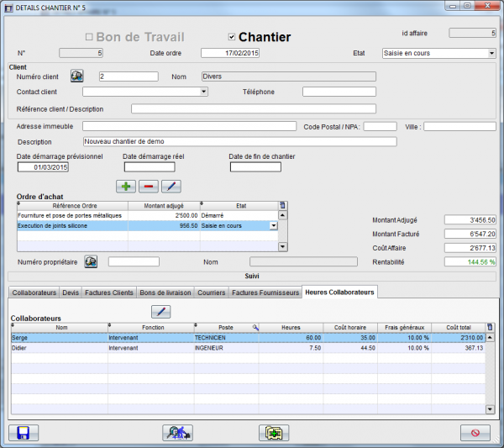Open the Factures Fournisseurs tab
504x448 pixels.
265,293
